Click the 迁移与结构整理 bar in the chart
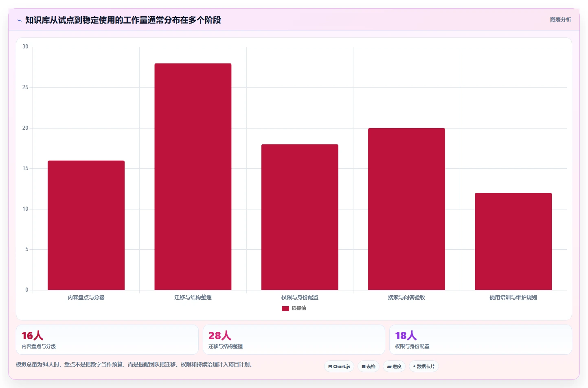This screenshot has height=388, width=588. pos(193,177)
